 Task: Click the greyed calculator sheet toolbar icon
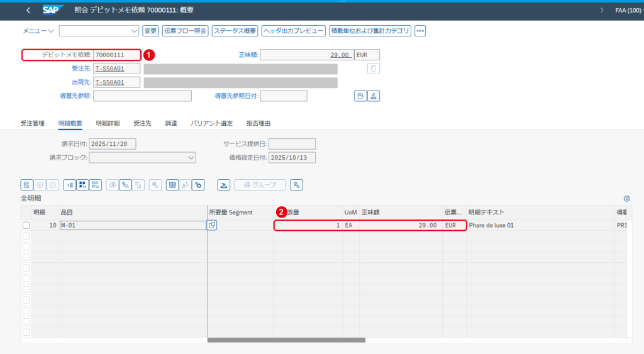tap(138, 185)
